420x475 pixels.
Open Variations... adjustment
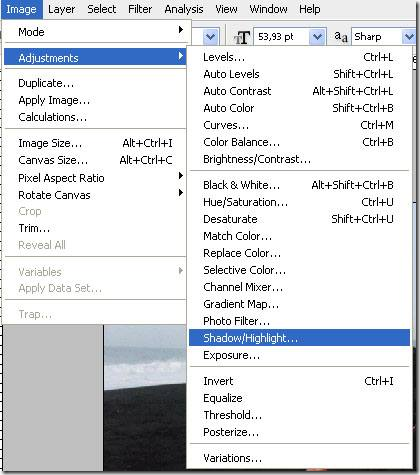tap(299, 458)
